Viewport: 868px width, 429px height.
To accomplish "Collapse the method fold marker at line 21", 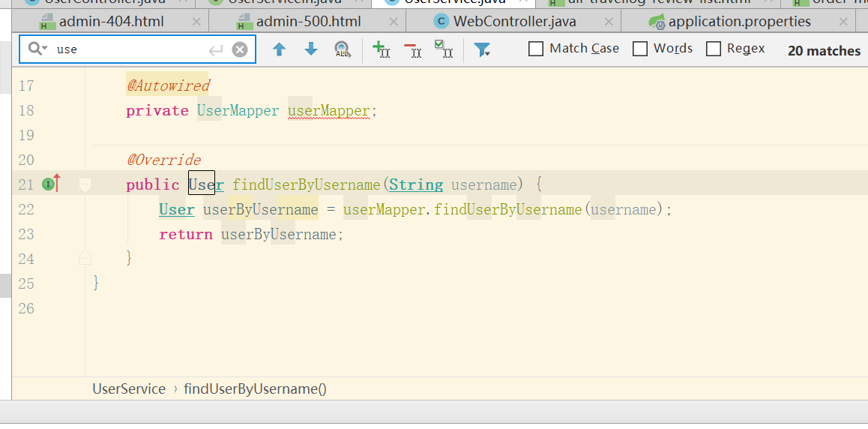I will (x=85, y=185).
